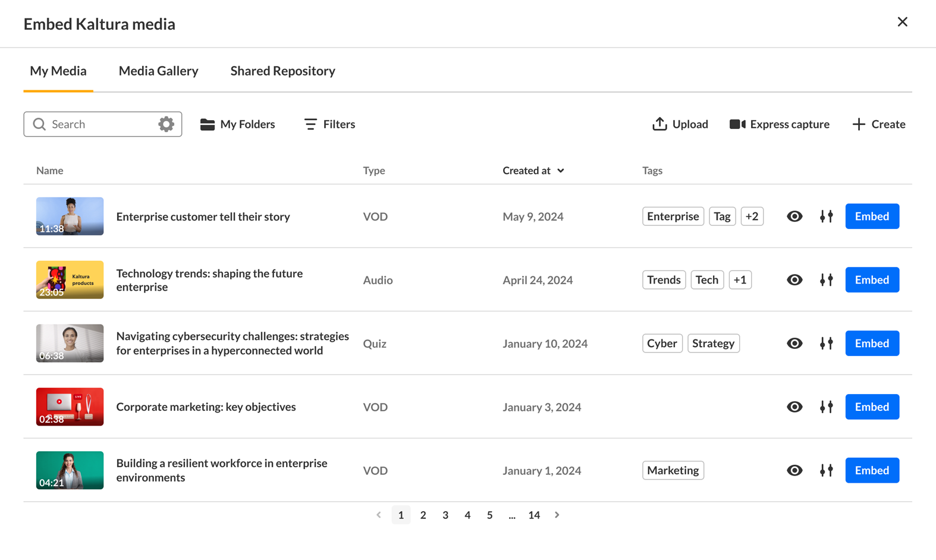Screen dimensions: 936x560
Task: Click the Create plus icon
Action: click(x=858, y=124)
